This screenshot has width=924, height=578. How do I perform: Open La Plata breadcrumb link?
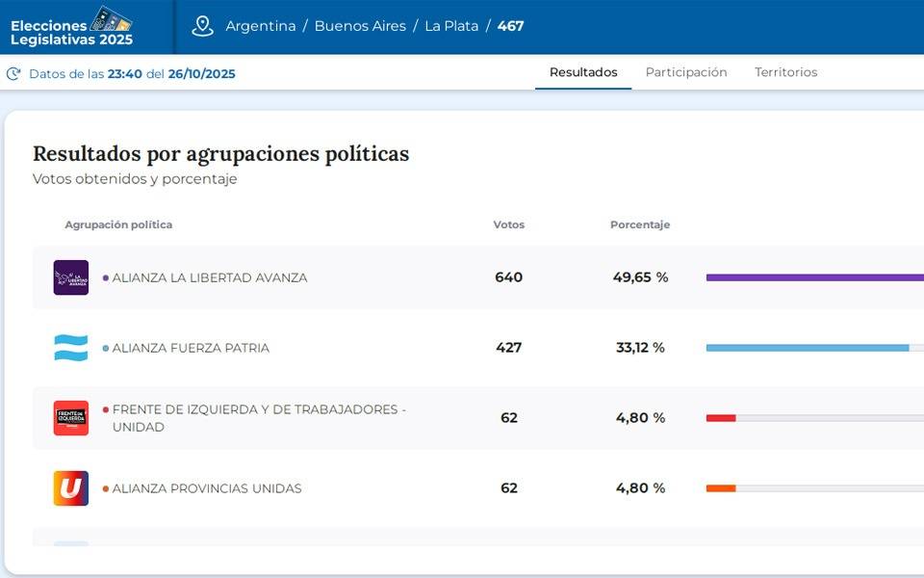click(451, 26)
